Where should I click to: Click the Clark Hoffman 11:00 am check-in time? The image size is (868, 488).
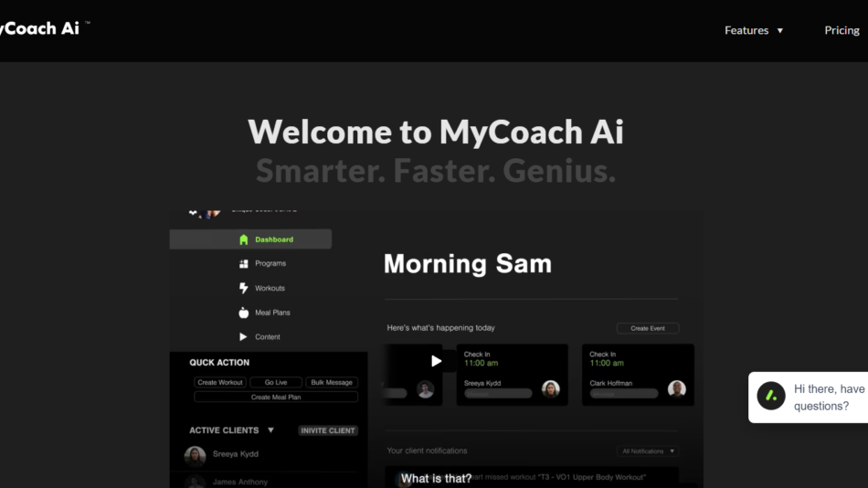click(607, 364)
